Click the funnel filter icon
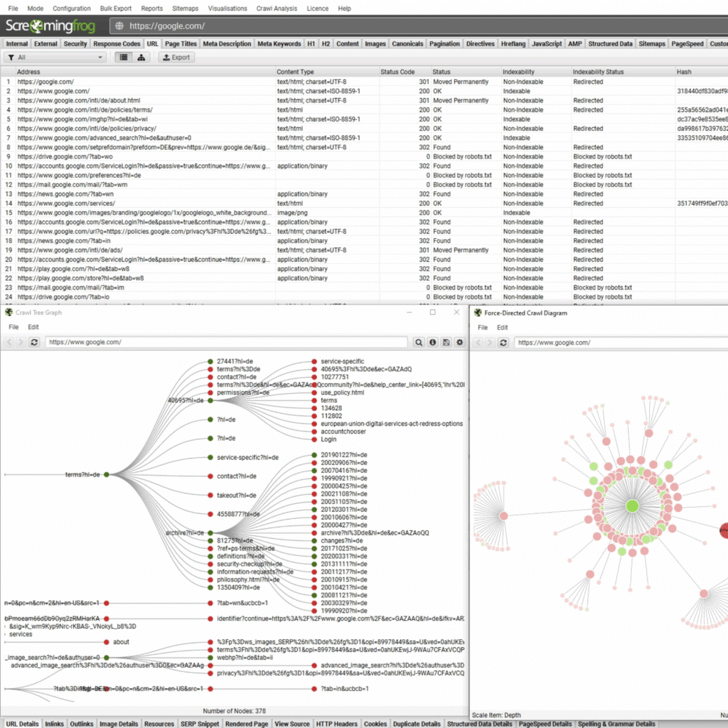The image size is (728, 728). pyautogui.click(x=11, y=58)
